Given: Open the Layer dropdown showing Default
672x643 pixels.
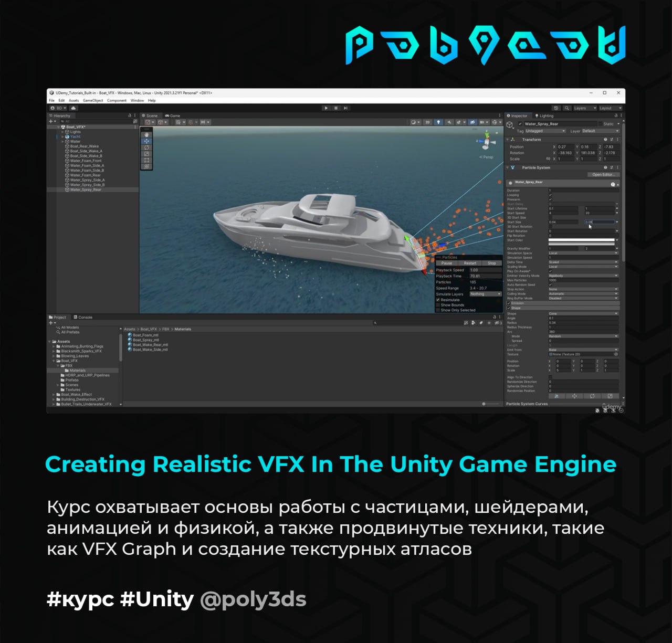Looking at the screenshot, I should 601,131.
